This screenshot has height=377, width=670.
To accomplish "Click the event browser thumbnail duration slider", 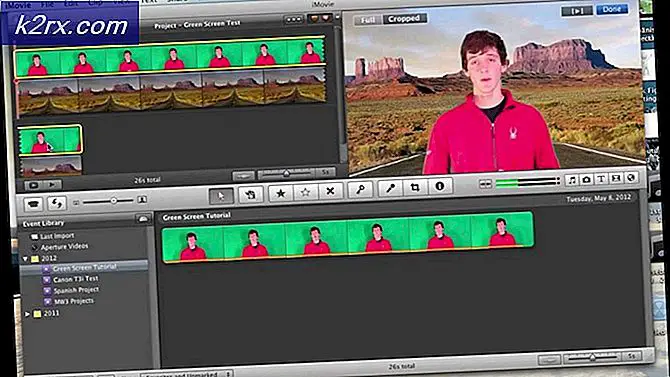I will tap(592, 356).
